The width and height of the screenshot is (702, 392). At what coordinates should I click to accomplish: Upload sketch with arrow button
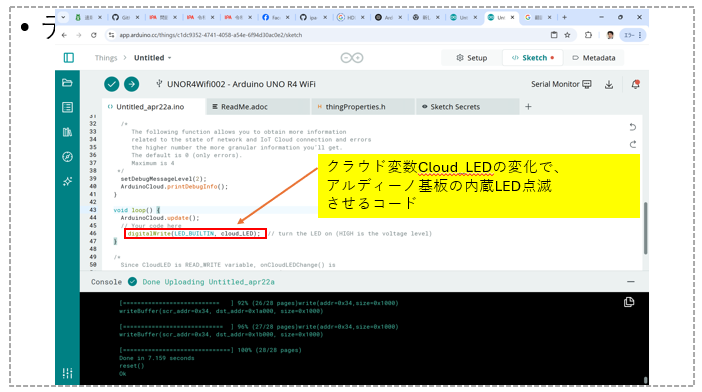point(131,84)
